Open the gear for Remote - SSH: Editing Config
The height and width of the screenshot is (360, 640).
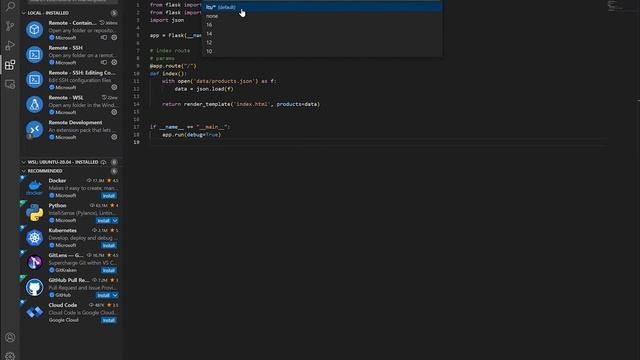pos(114,87)
